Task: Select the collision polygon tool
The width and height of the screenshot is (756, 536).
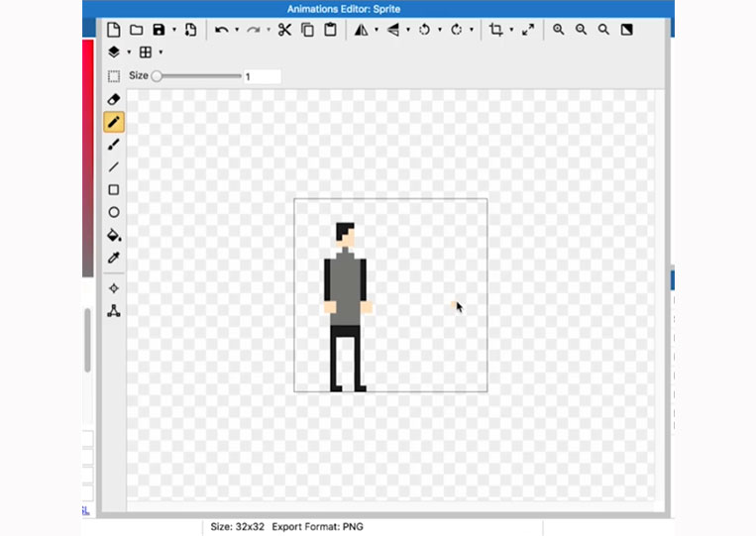Action: (x=114, y=311)
